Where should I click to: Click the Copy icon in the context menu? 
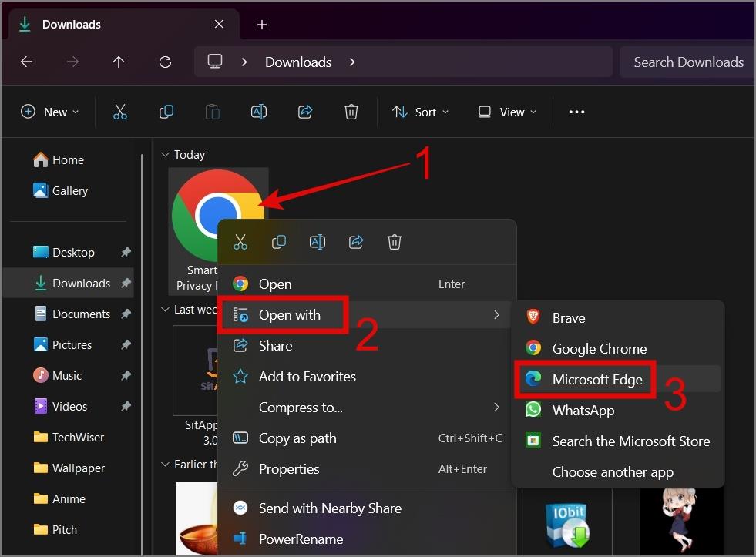279,242
